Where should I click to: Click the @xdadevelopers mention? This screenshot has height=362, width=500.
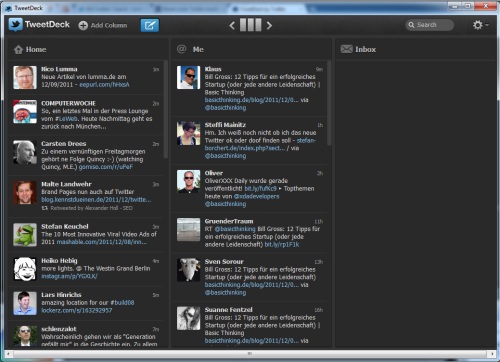point(256,196)
